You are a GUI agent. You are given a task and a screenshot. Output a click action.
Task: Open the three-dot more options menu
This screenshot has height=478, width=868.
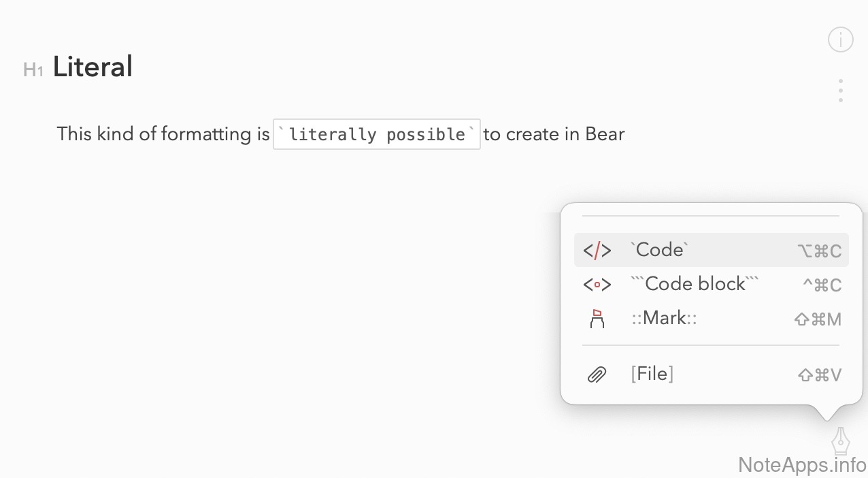(x=840, y=91)
